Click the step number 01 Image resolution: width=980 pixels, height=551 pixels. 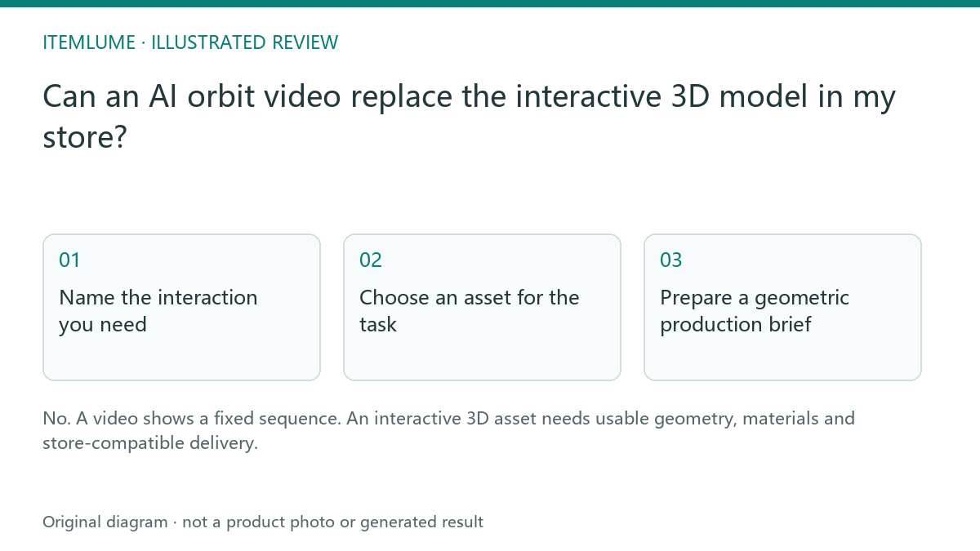[x=69, y=260]
